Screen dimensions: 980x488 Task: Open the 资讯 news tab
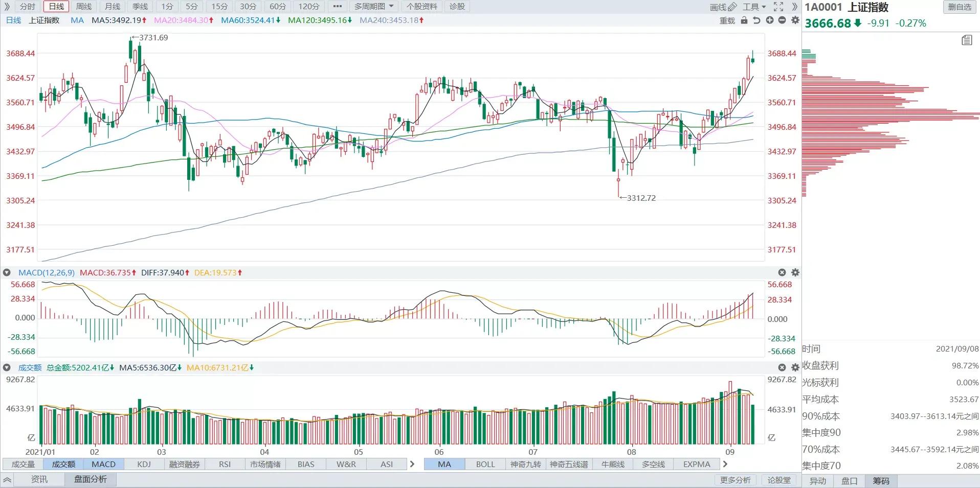click(x=39, y=479)
